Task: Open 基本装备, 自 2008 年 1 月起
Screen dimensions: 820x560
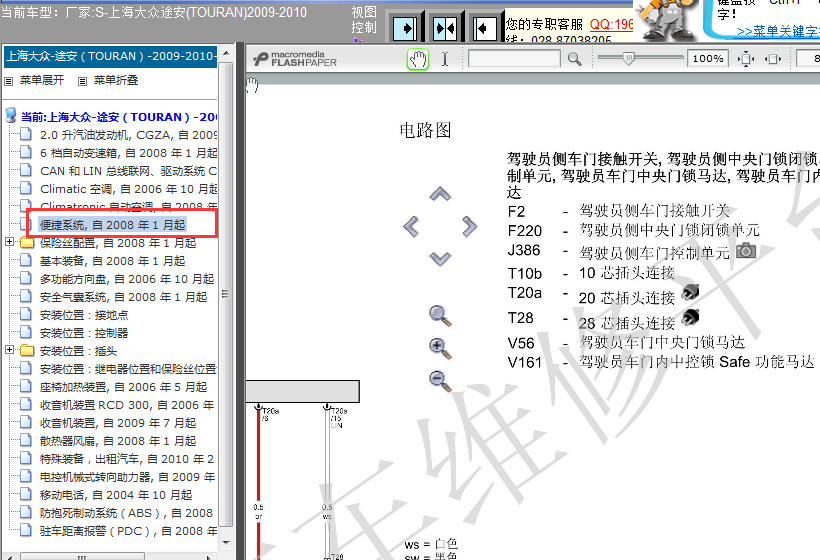Action: click(x=112, y=261)
